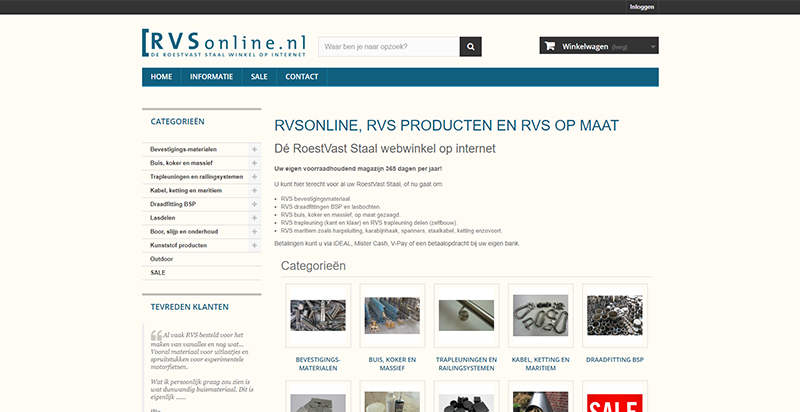Open DRAADFITTING BSP caption link
This screenshot has height=412, width=800.
click(615, 359)
